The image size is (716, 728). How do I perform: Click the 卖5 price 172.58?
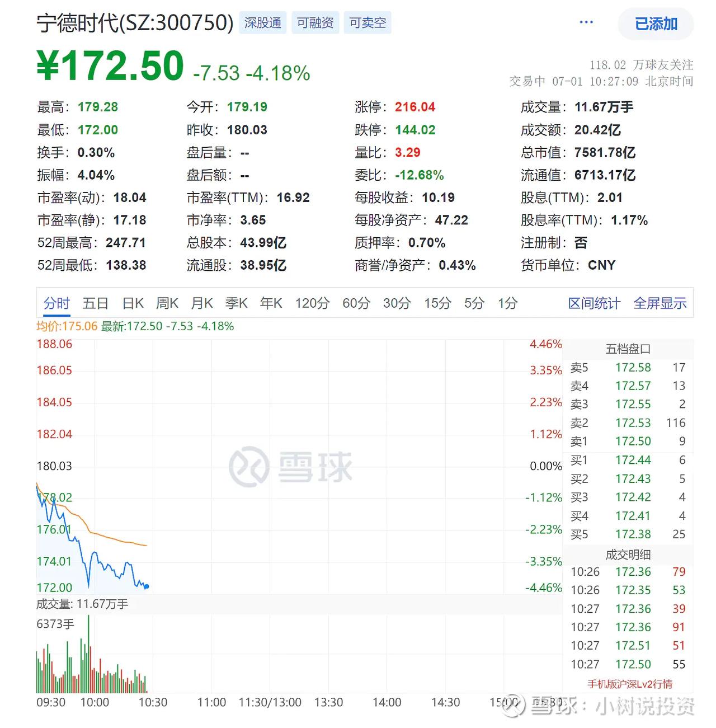pyautogui.click(x=633, y=368)
